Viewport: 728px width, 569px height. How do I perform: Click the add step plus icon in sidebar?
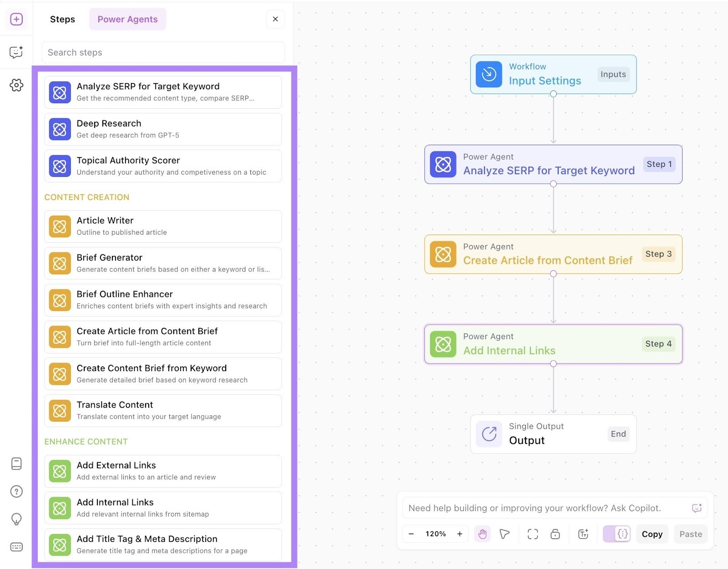[x=16, y=19]
